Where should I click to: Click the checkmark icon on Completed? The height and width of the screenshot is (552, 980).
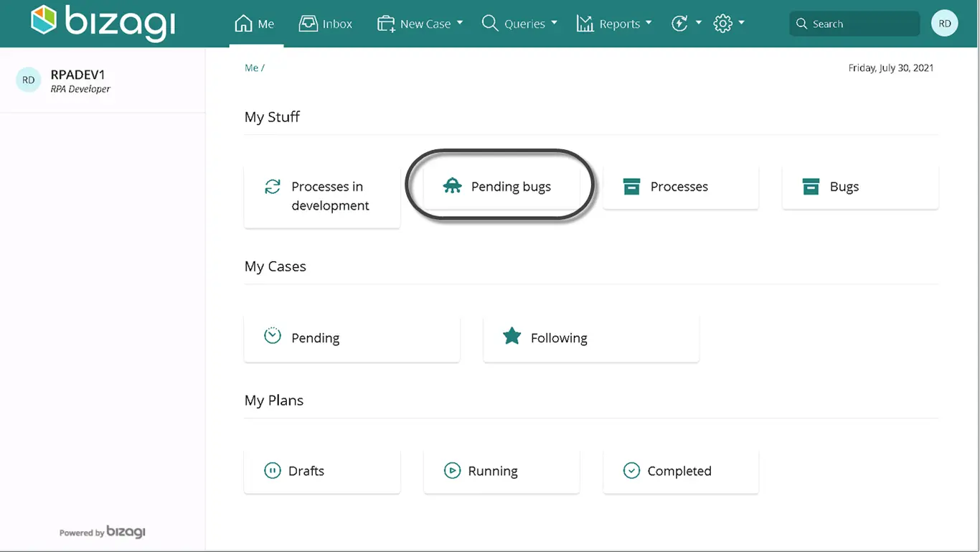[x=631, y=471]
